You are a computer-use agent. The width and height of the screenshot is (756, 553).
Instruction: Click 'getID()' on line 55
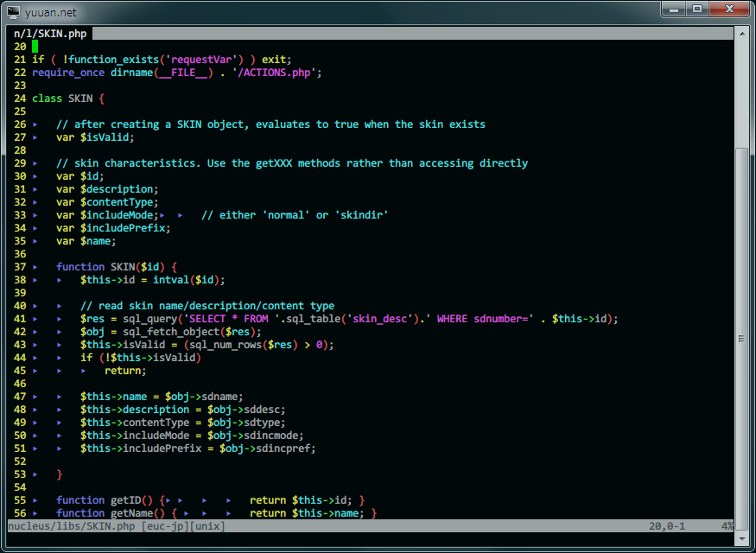click(131, 501)
